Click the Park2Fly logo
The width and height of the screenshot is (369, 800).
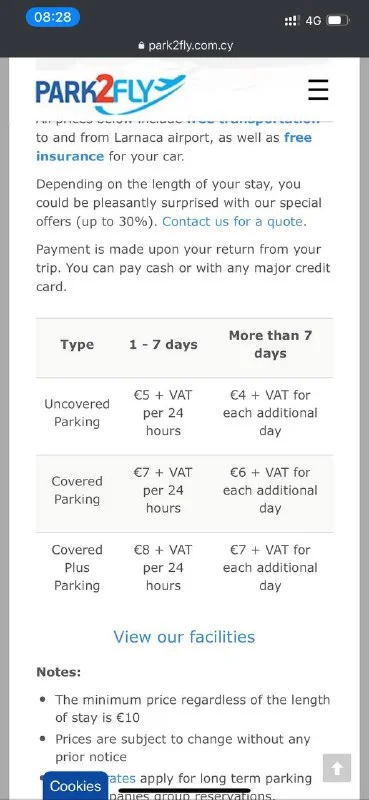coord(110,93)
